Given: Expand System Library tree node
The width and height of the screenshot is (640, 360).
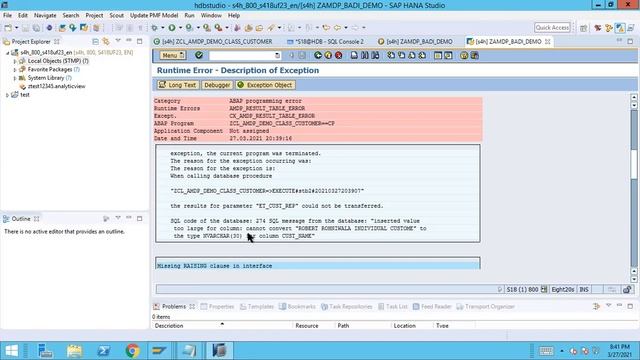Looking at the screenshot, I should click(x=15, y=78).
